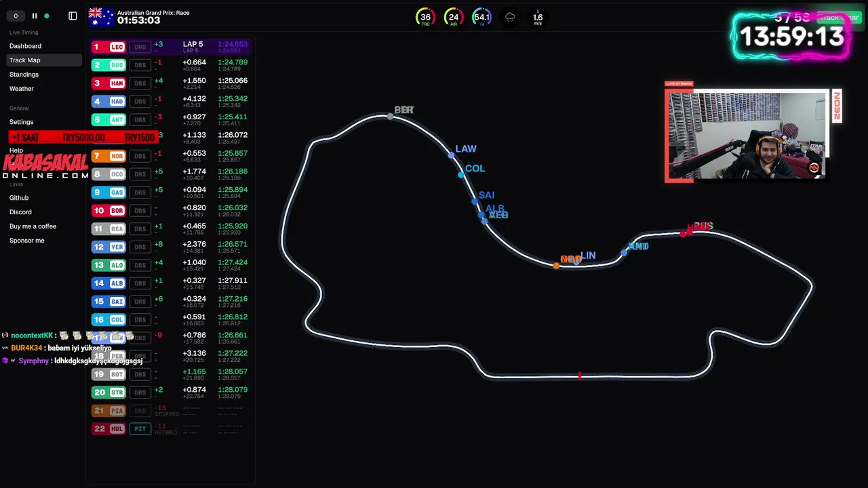
Task: Click the air temperature gauge 24 AIR
Action: [x=454, y=18]
